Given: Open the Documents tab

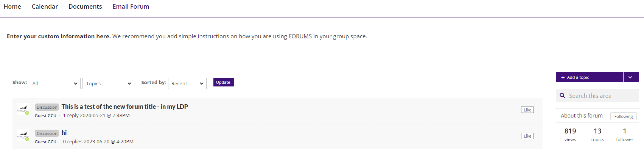Looking at the screenshot, I should click(85, 6).
